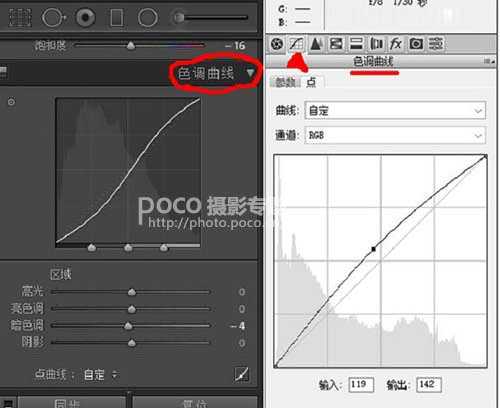The width and height of the screenshot is (500, 408).
Task: Select the Lightroom graduated filter tool
Action: (x=117, y=18)
